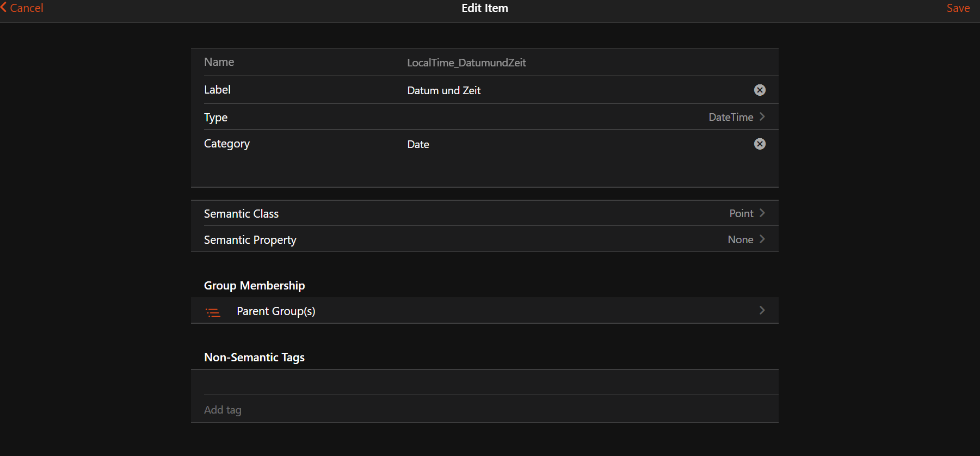Clear the Label field with X icon
This screenshot has height=456, width=980.
pyautogui.click(x=760, y=90)
